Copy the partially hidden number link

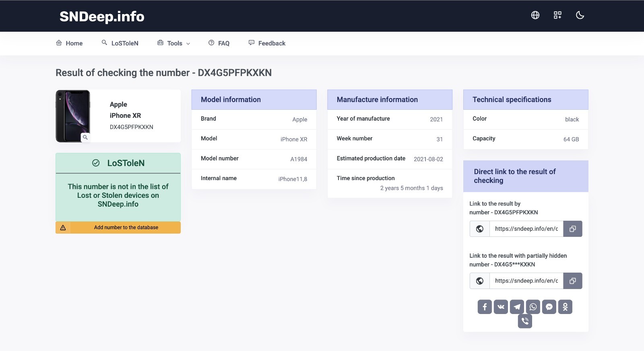[x=573, y=281]
